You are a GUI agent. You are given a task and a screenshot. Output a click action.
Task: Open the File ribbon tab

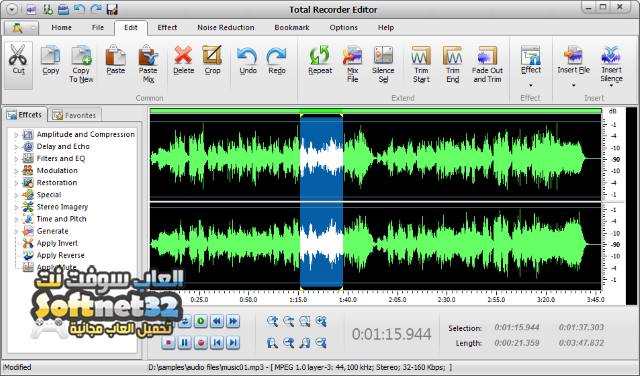click(98, 27)
